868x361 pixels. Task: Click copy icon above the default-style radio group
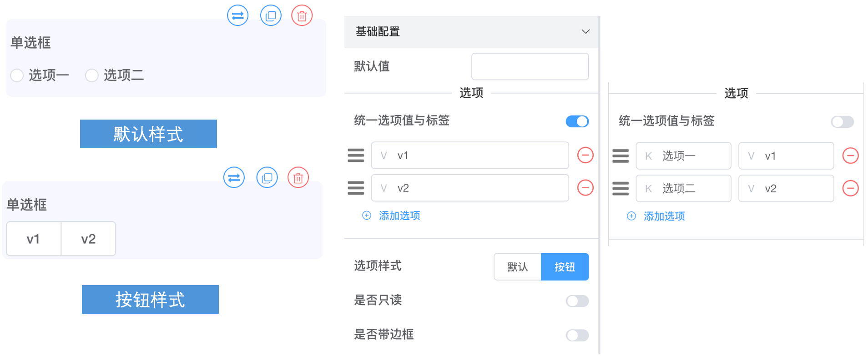tap(271, 15)
